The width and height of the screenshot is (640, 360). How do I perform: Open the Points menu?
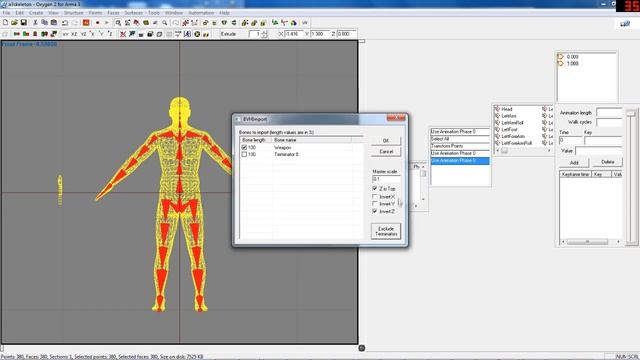tap(95, 13)
